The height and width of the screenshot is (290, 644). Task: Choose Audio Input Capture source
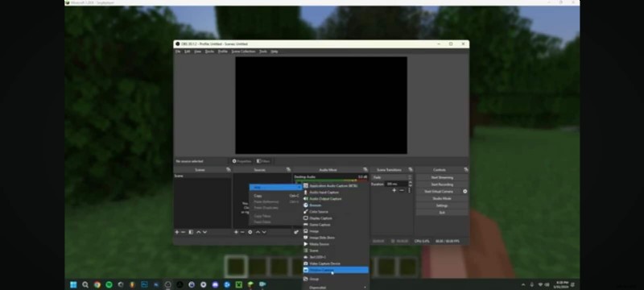pos(336,193)
